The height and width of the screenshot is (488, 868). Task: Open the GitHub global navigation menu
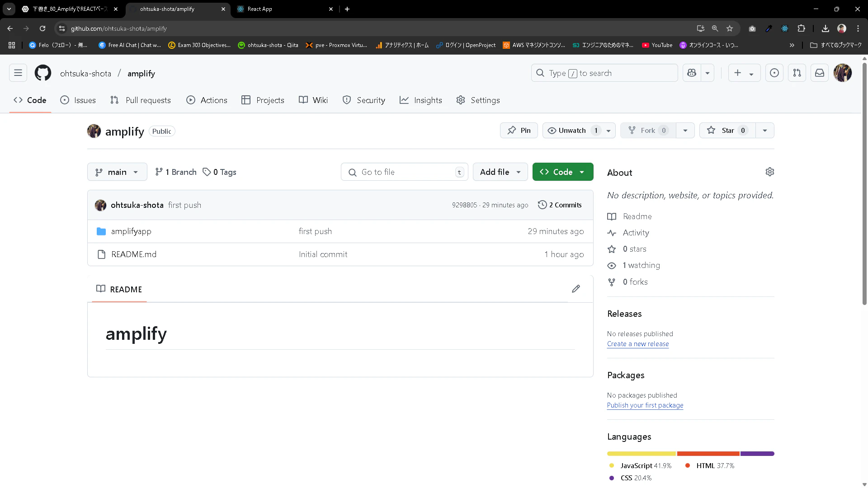(x=18, y=73)
